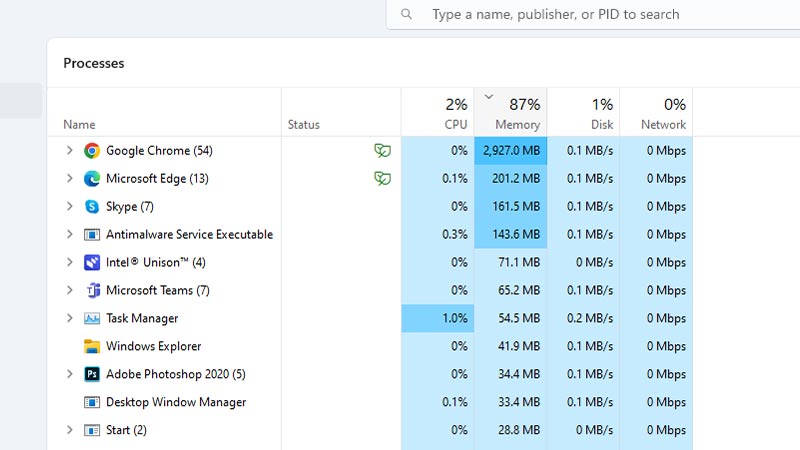Select the Start (2) process name
The image size is (800, 450).
(x=126, y=430)
